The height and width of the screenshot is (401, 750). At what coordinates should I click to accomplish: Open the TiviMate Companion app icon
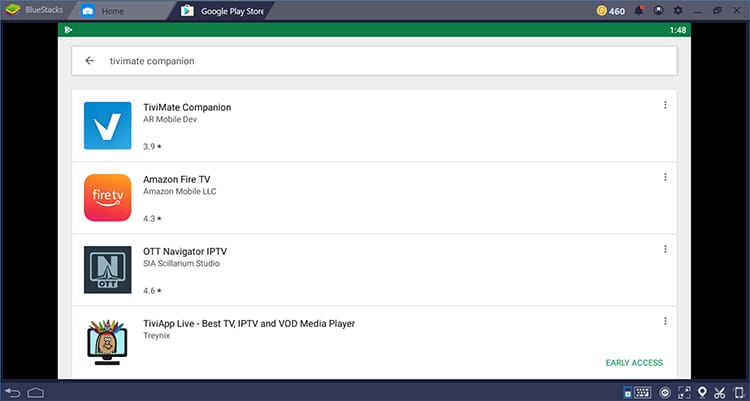[x=108, y=125]
